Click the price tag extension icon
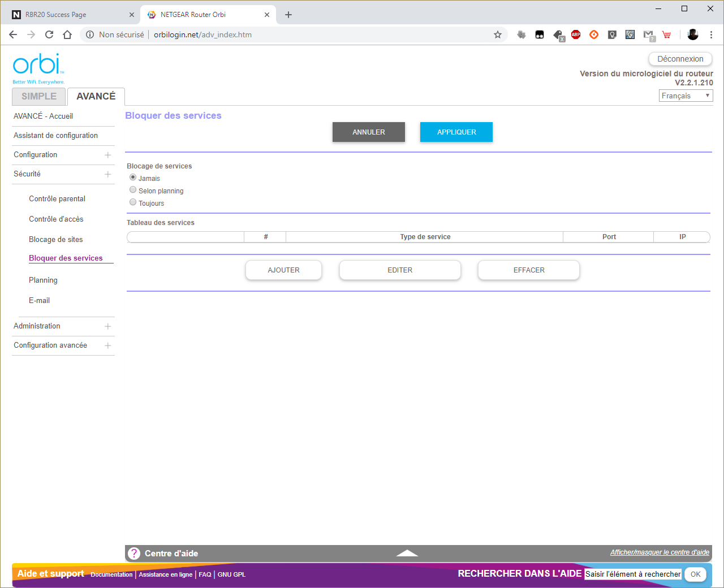 (558, 35)
